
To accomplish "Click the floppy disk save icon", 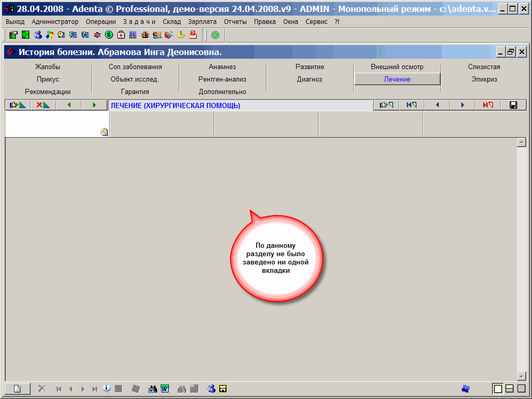I will 513,105.
